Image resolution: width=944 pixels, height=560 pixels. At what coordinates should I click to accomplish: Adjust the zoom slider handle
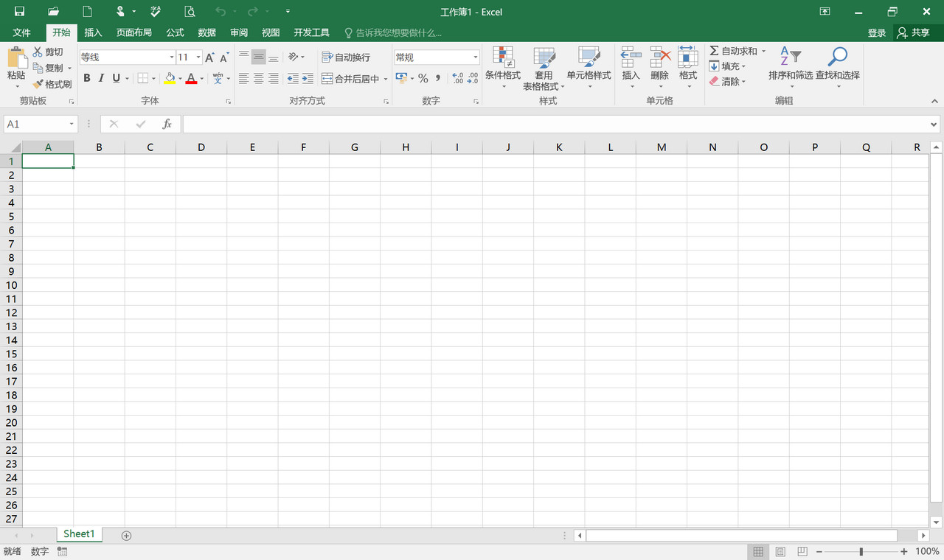pyautogui.click(x=861, y=551)
